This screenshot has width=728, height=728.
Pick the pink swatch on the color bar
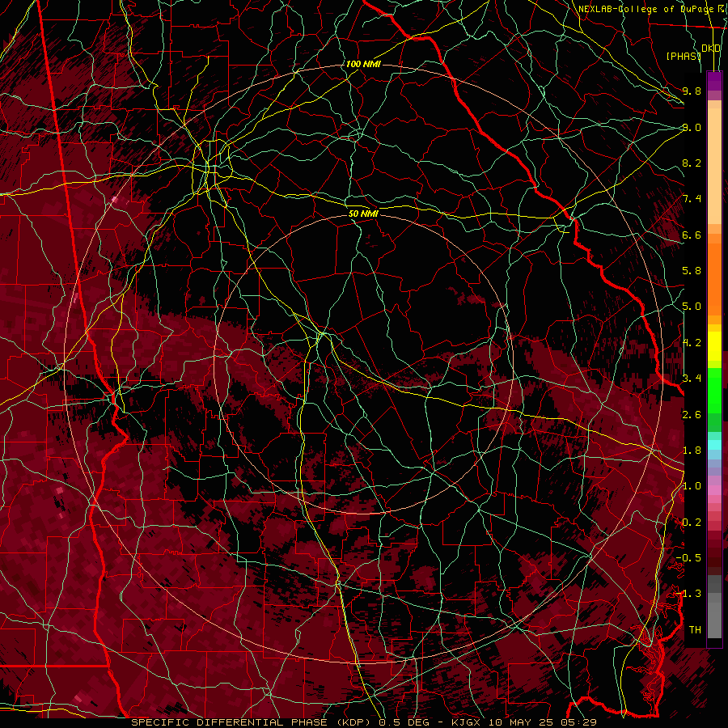(714, 490)
